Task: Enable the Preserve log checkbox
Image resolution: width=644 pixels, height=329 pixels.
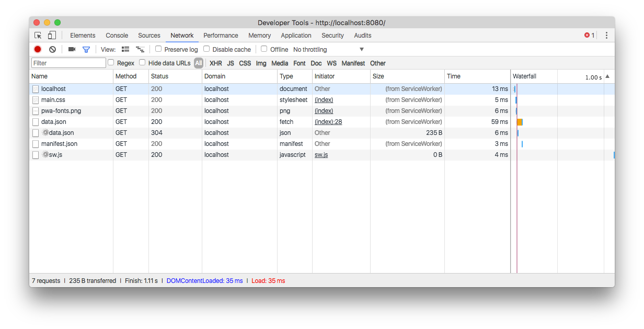Action: point(158,49)
